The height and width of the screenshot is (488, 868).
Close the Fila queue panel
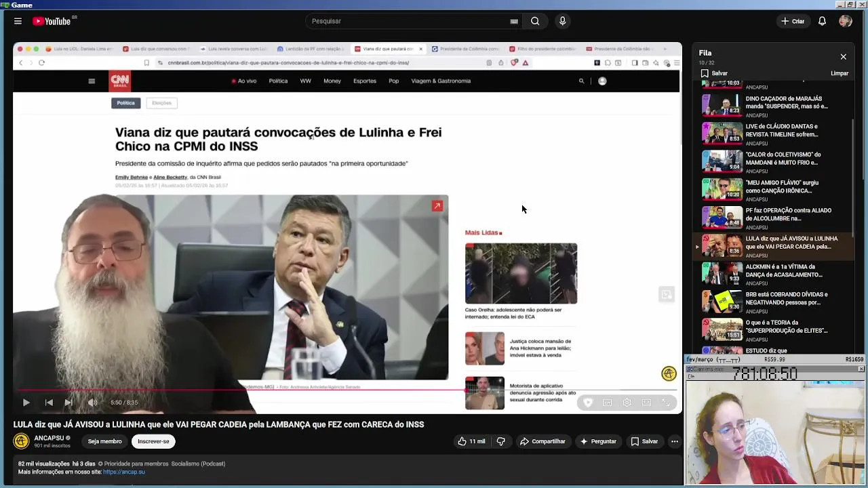843,57
